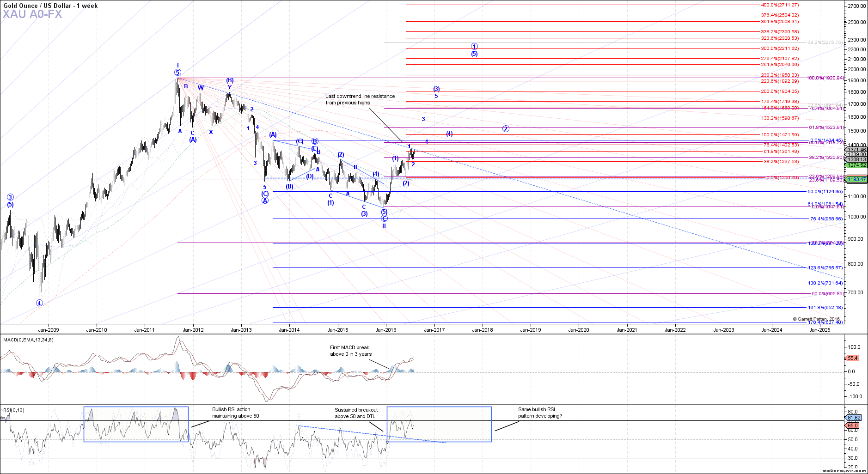
Task: Click the 50.0%(695.89) retracement label
Action: (827, 294)
